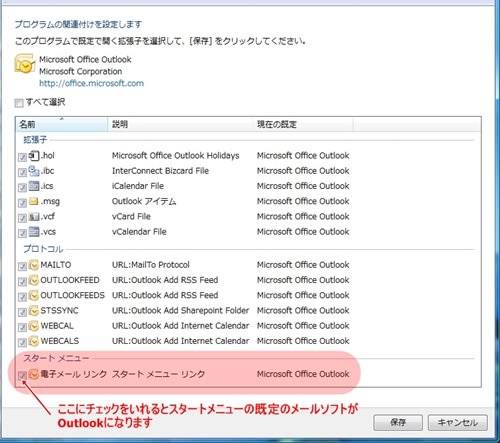Click the InterConnect Bizcard File description
The width and height of the screenshot is (500, 443).
pos(160,171)
